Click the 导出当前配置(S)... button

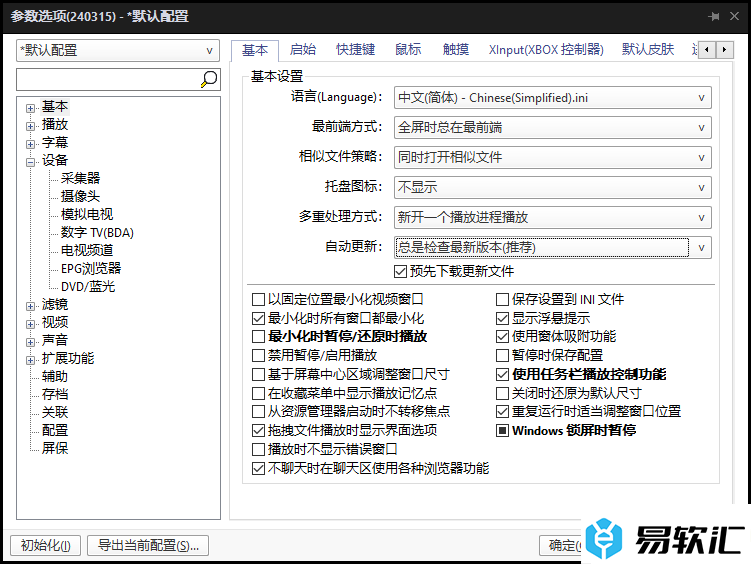click(x=148, y=545)
